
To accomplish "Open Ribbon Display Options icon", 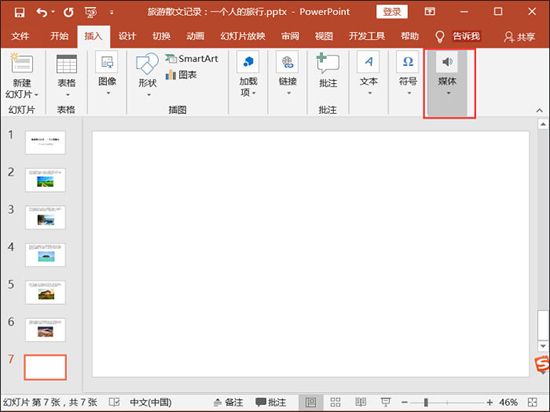I will coord(430,12).
